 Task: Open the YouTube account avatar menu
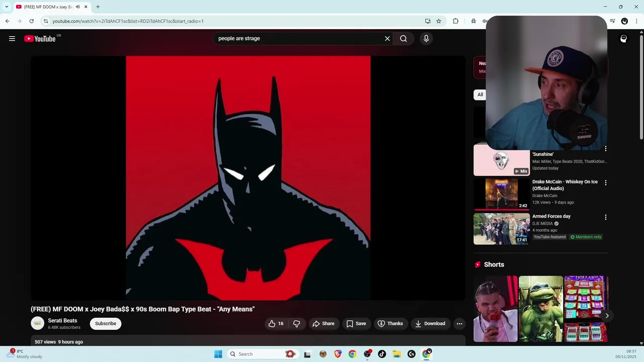[x=623, y=39]
